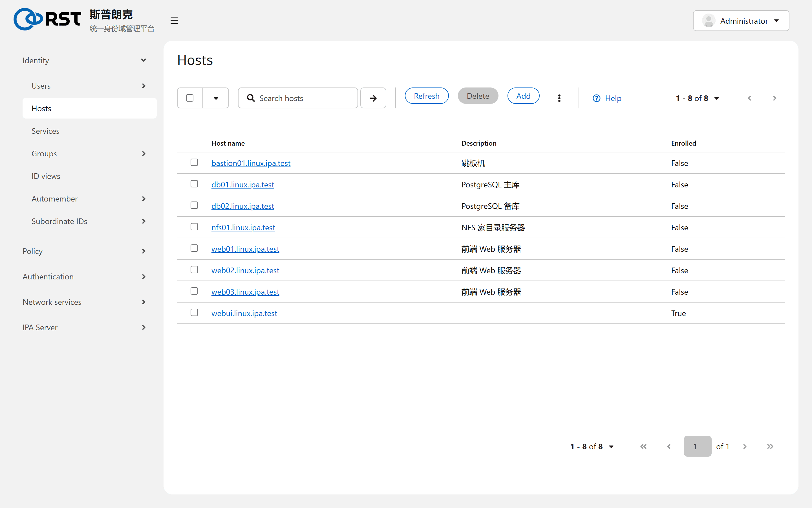The image size is (812, 508).
Task: Click the RST logo
Action: pyautogui.click(x=47, y=19)
